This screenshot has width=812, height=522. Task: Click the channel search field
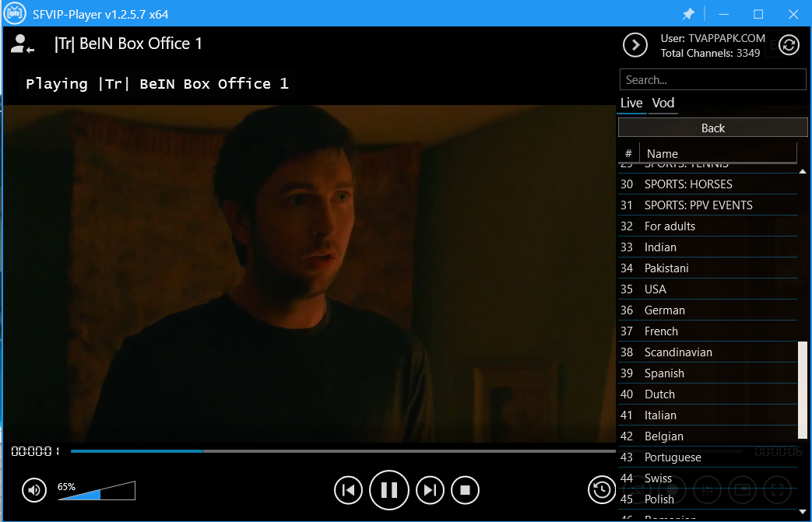(712, 79)
